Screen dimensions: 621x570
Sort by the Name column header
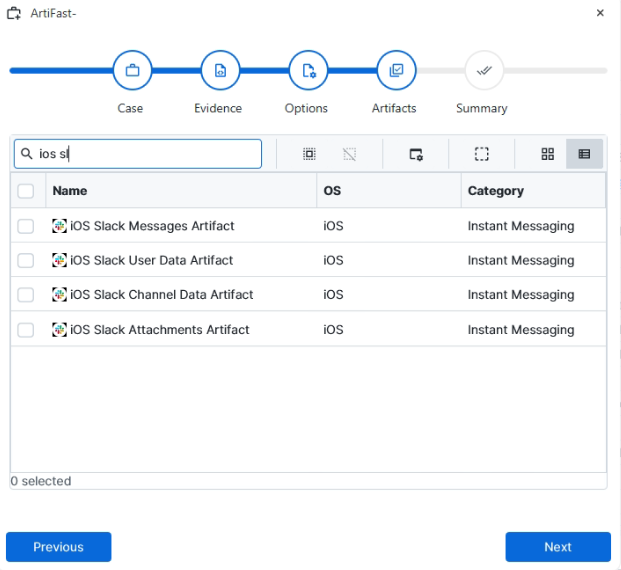[x=181, y=191]
